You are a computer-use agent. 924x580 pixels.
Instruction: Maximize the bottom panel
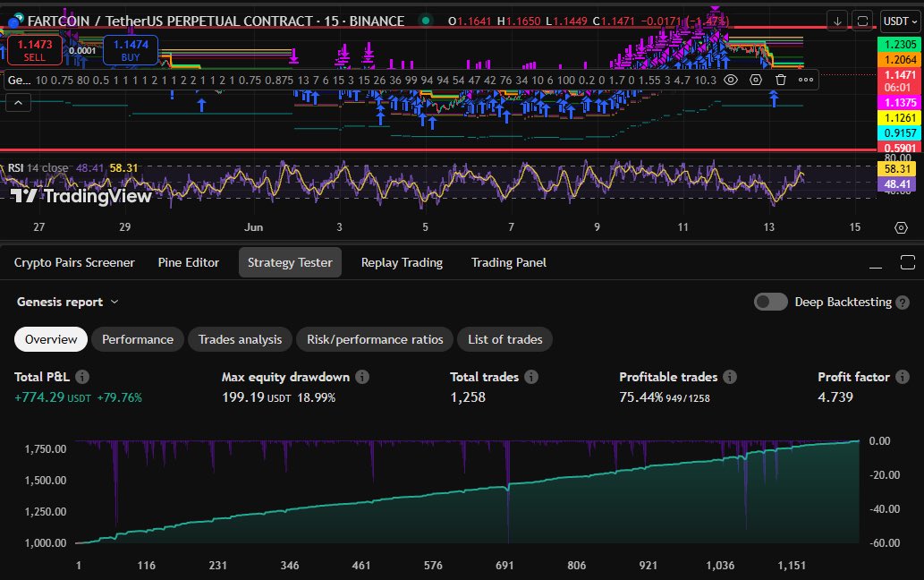(x=908, y=262)
